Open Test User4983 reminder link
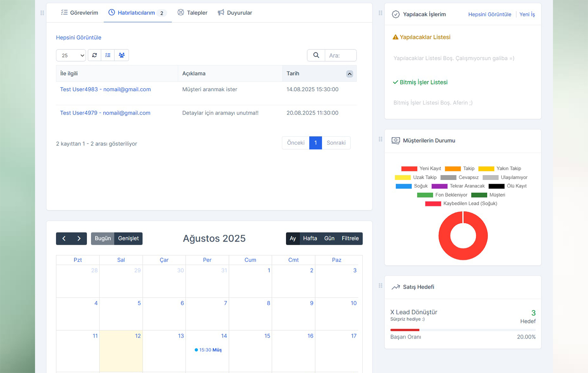The height and width of the screenshot is (373, 588). point(105,89)
